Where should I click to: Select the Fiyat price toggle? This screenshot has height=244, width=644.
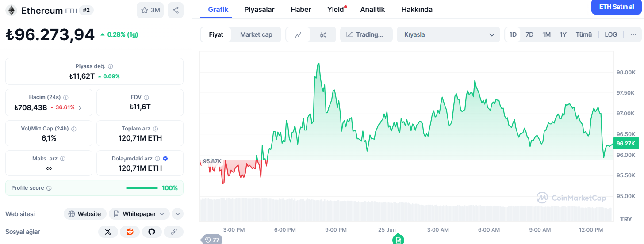[216, 34]
